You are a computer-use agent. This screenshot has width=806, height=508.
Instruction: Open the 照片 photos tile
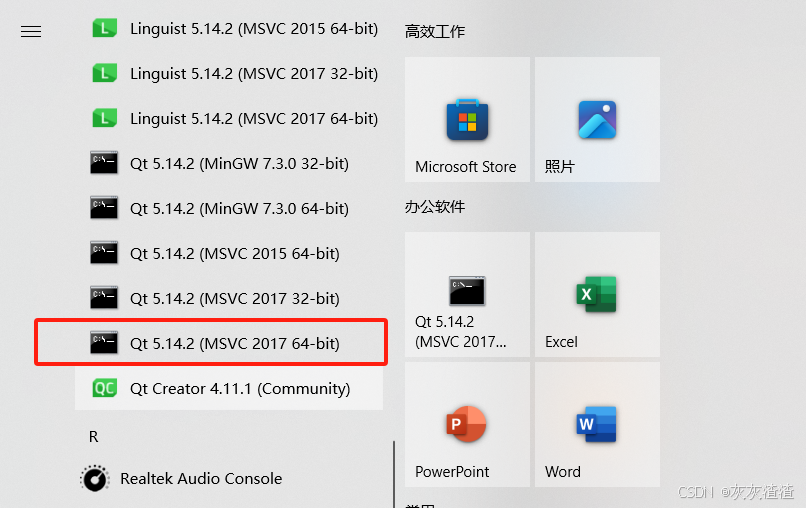coord(597,119)
